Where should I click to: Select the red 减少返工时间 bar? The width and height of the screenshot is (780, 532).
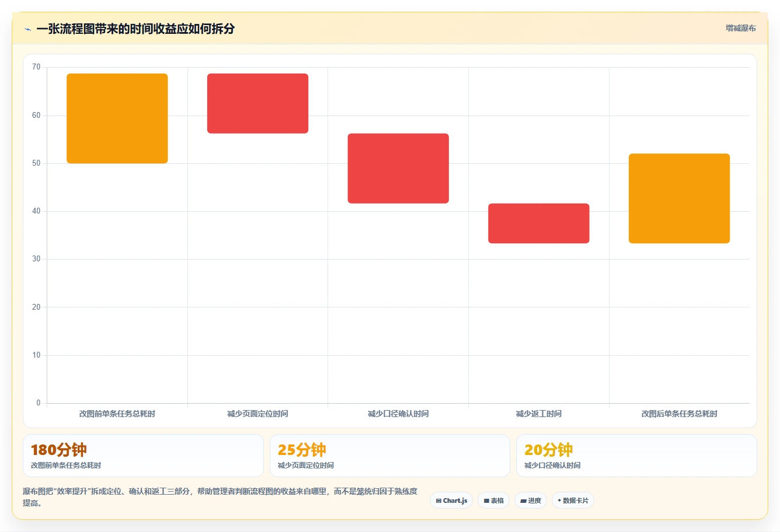click(x=539, y=223)
